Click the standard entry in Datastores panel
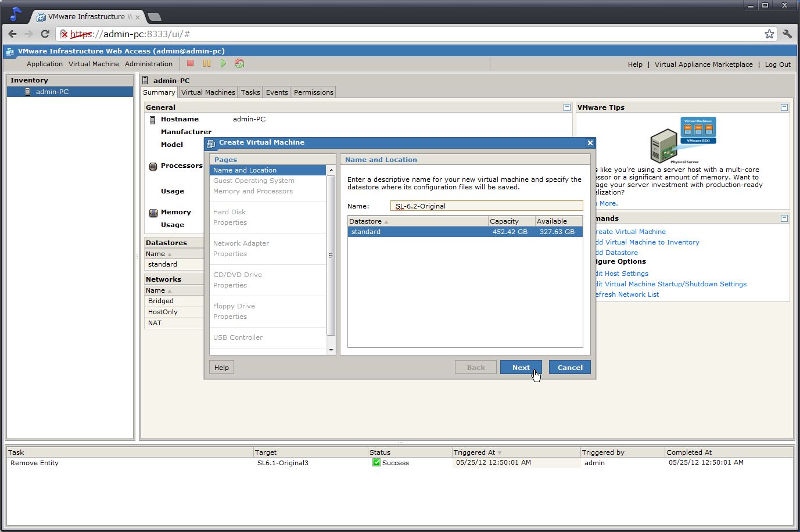 click(163, 264)
